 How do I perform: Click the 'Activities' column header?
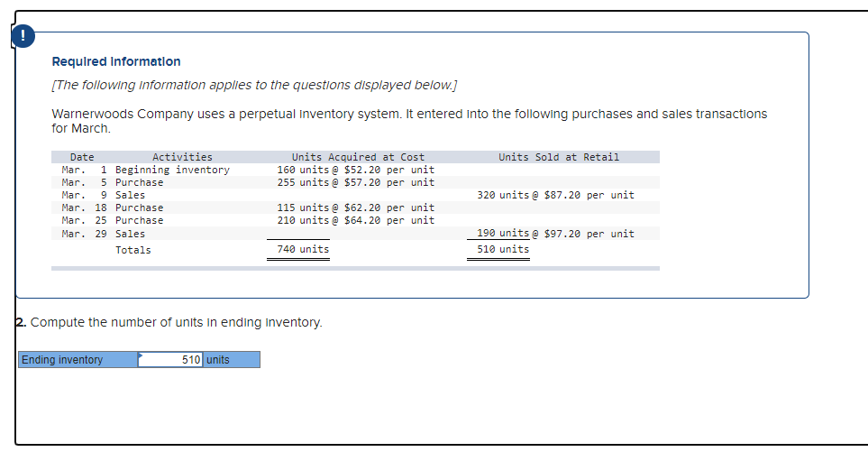point(182,157)
